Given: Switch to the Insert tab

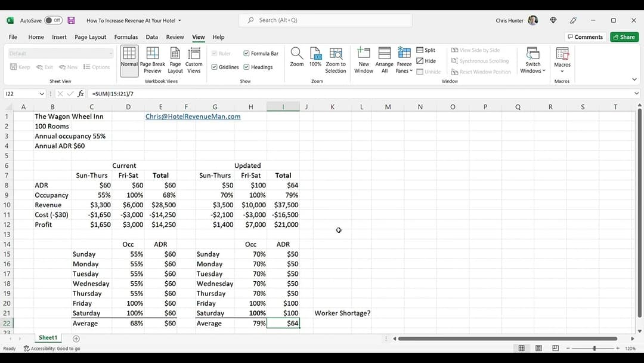Looking at the screenshot, I should point(59,37).
